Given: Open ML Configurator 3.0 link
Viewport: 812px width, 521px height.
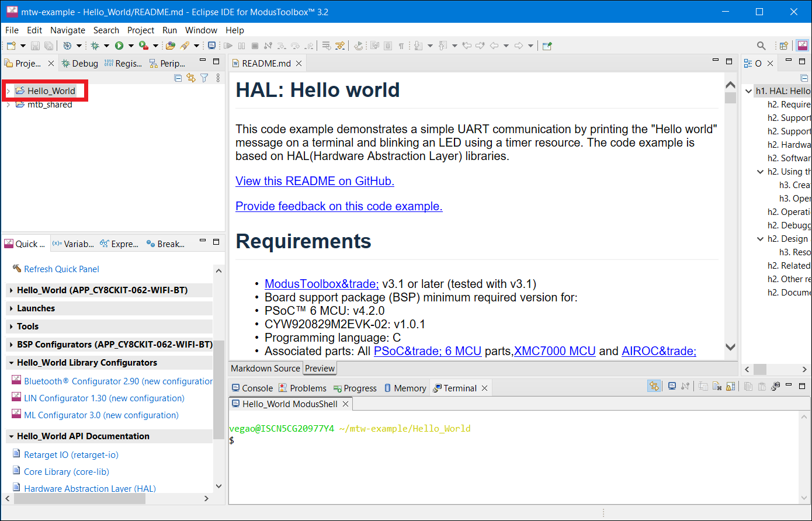Looking at the screenshot, I should [x=101, y=415].
